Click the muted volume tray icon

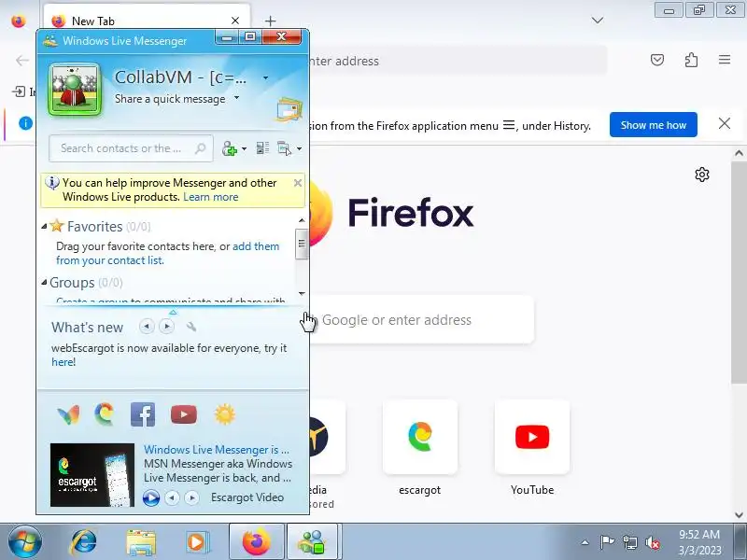pyautogui.click(x=653, y=542)
